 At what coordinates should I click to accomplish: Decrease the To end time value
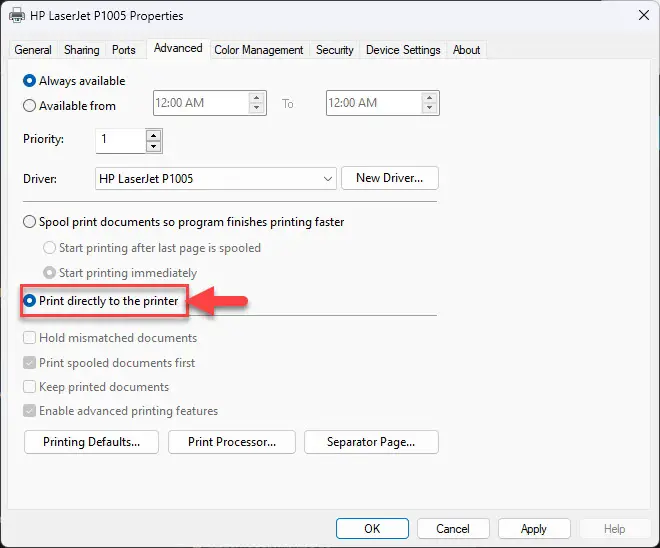point(429,108)
